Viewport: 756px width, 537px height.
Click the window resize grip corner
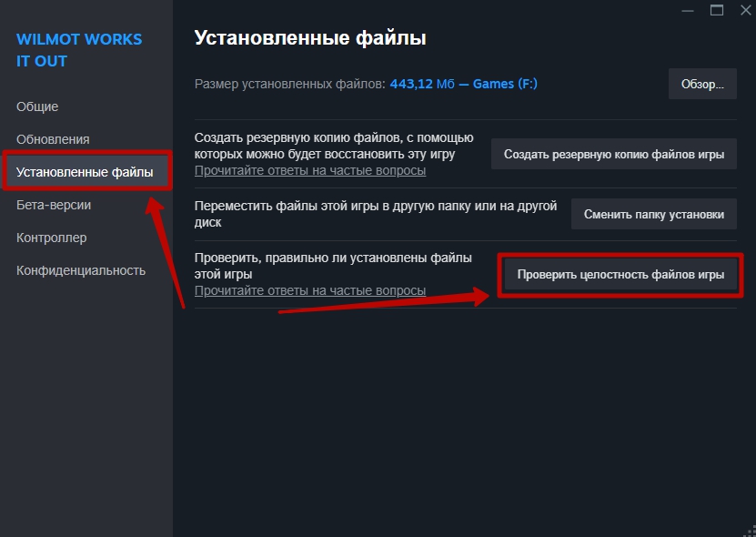tap(751, 532)
